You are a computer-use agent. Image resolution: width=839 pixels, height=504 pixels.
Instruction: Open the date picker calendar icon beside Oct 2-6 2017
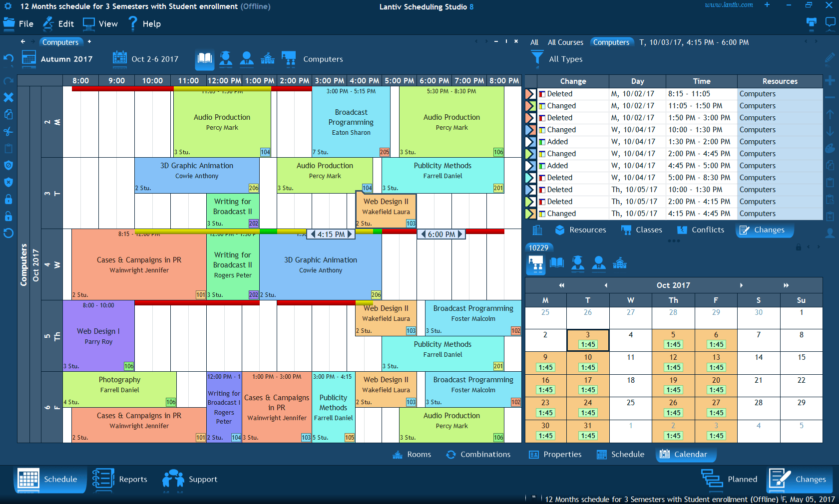[119, 58]
